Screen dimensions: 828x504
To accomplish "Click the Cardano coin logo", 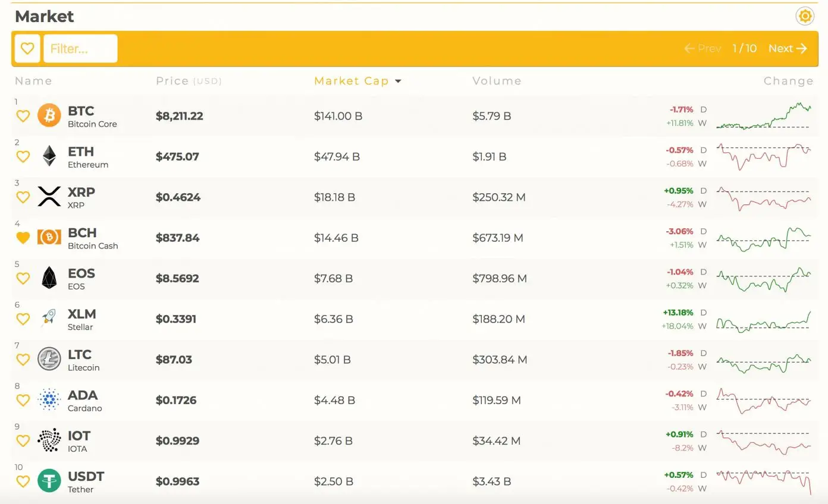I will pyautogui.click(x=49, y=400).
